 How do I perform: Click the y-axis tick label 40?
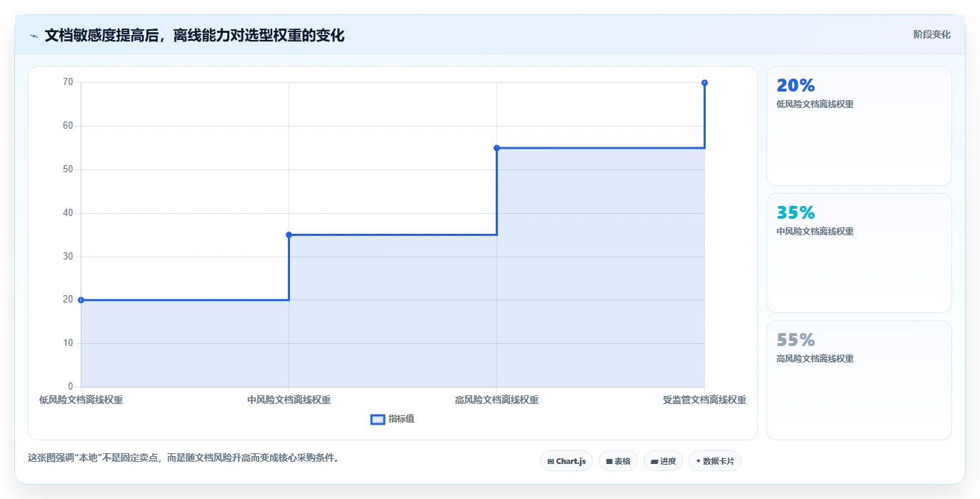coord(68,213)
